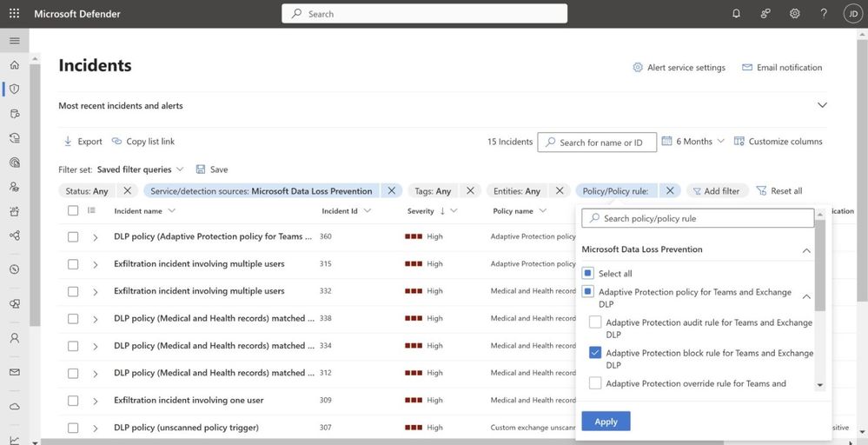This screenshot has height=445, width=868.
Task: Collapse the Microsoft Data Loss Prevention section
Action: [806, 250]
